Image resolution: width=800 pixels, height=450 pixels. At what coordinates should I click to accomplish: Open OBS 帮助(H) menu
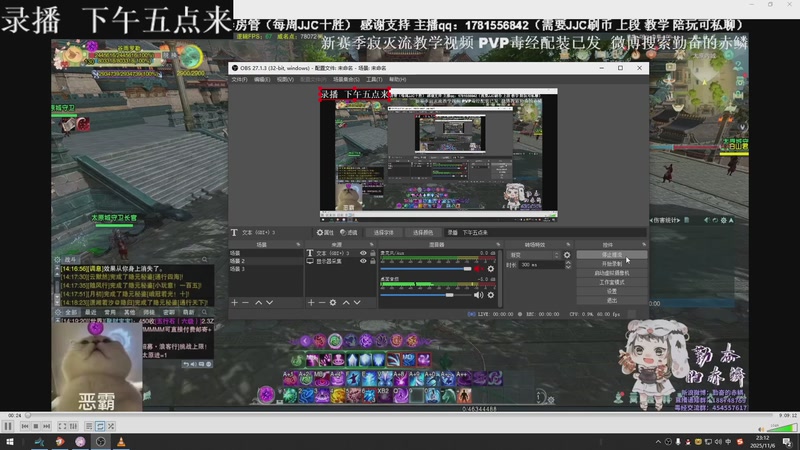[397, 80]
